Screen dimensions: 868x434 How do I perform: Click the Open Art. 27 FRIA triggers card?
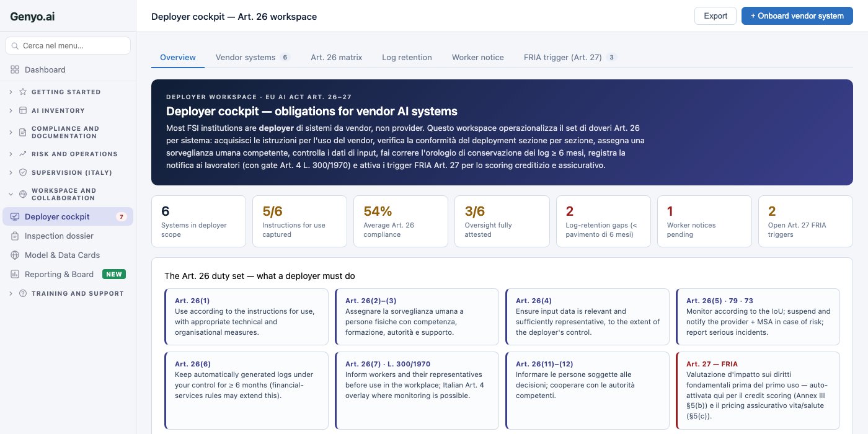click(x=805, y=221)
